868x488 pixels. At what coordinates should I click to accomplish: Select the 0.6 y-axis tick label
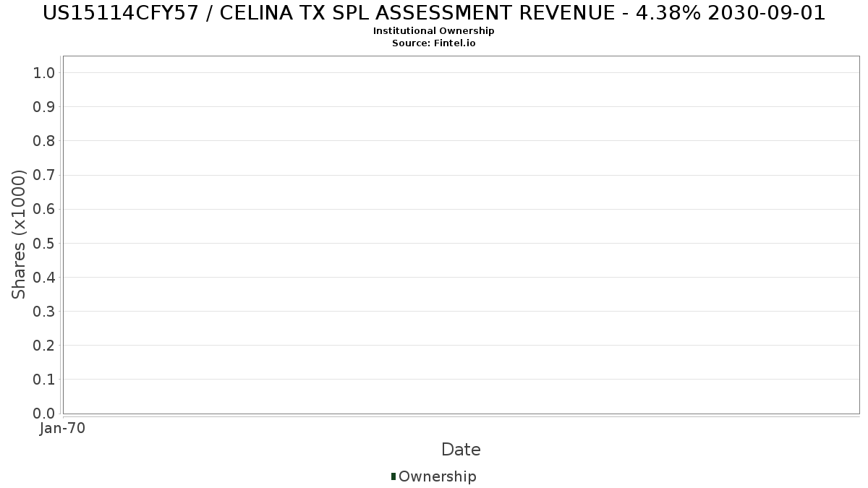pos(44,209)
